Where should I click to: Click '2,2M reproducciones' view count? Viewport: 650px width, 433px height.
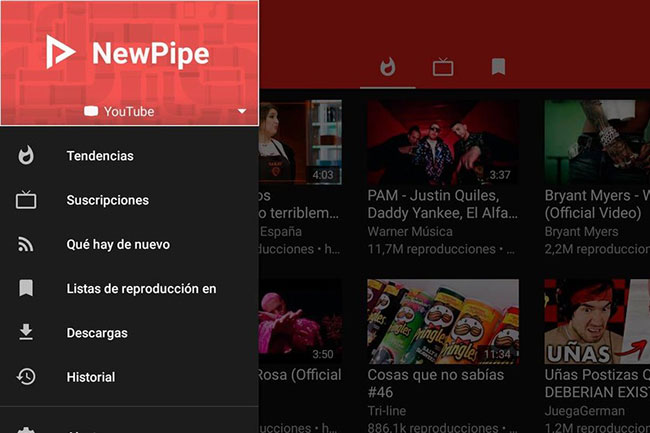[x=597, y=249]
